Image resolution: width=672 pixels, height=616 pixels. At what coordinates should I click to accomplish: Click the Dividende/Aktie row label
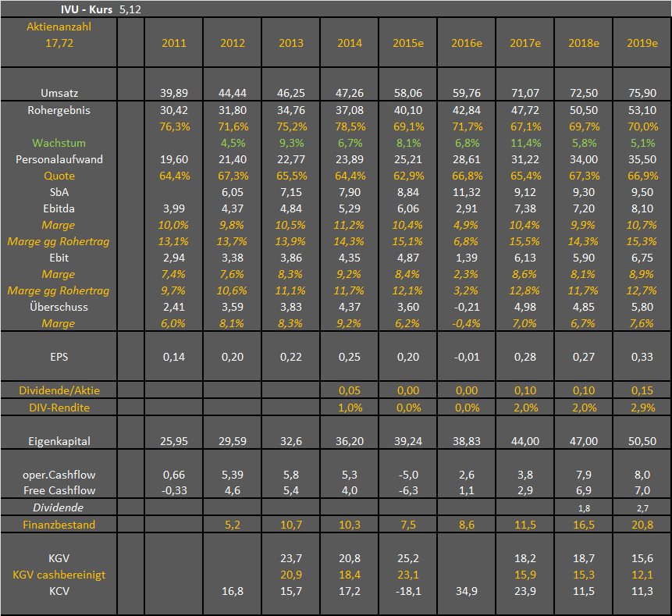click(x=59, y=390)
